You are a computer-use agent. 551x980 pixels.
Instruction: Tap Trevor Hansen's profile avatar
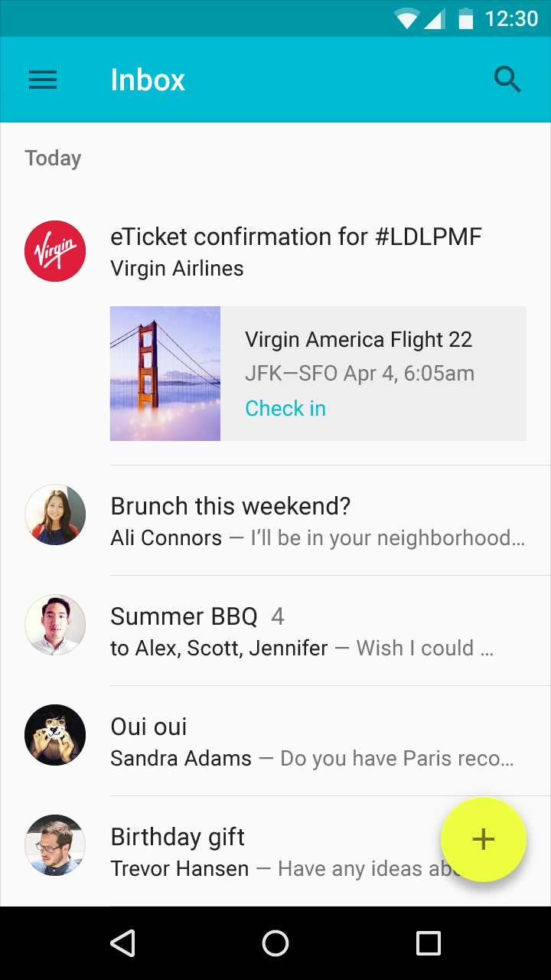click(x=55, y=845)
